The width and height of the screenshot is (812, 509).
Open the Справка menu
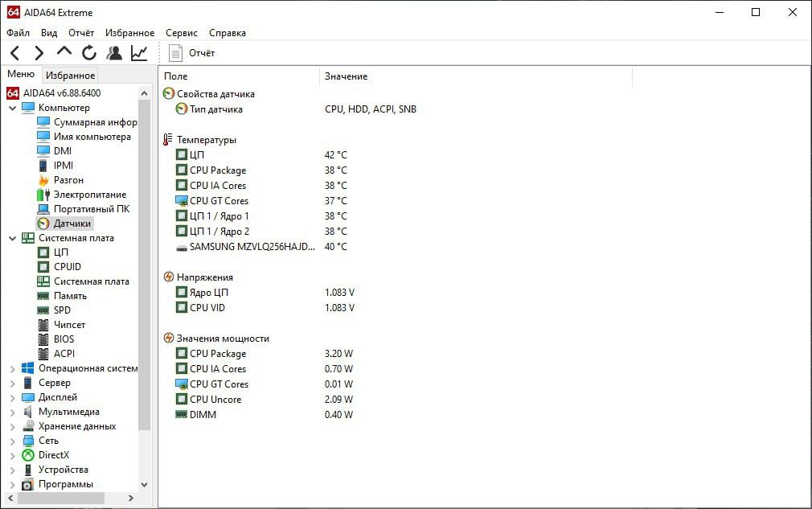[228, 33]
